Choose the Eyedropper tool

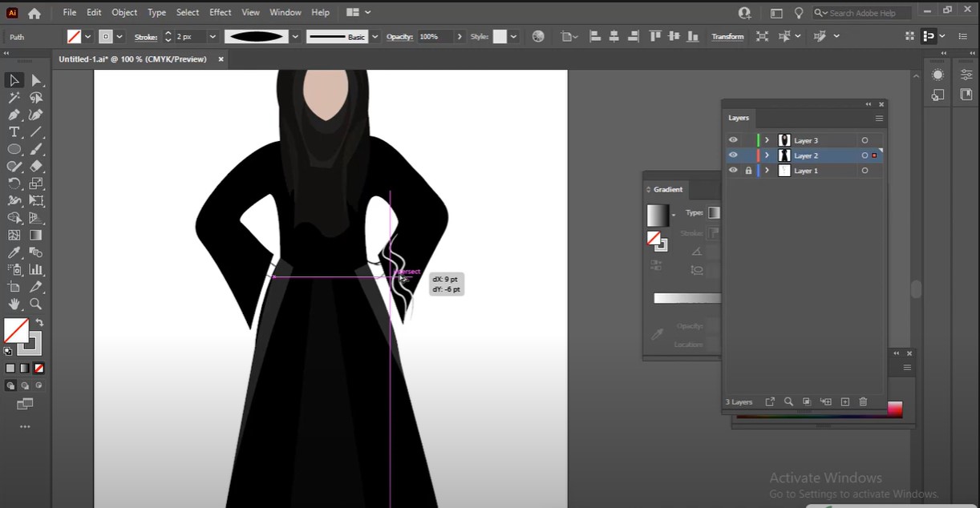pos(14,252)
